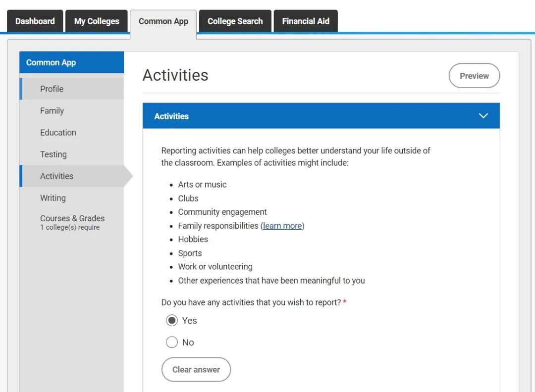The image size is (535, 392).
Task: Select the Common App tab
Action: (x=163, y=21)
